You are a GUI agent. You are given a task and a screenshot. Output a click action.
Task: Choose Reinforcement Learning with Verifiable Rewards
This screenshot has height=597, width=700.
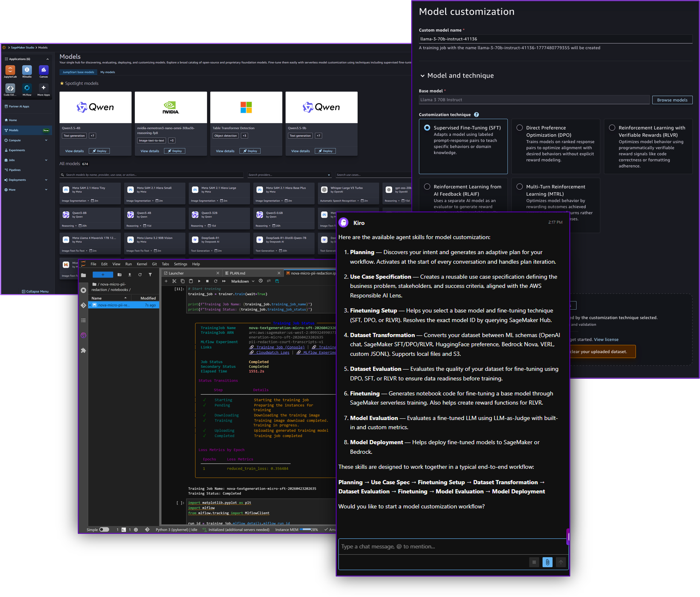[x=612, y=128]
